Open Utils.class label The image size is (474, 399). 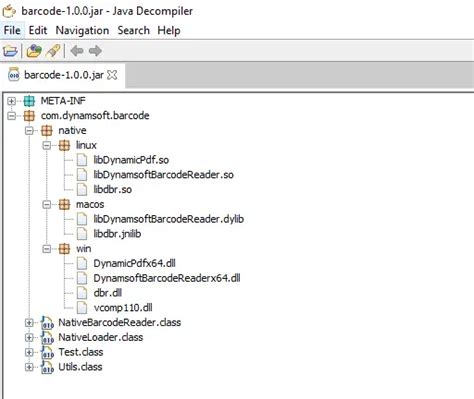(x=80, y=367)
